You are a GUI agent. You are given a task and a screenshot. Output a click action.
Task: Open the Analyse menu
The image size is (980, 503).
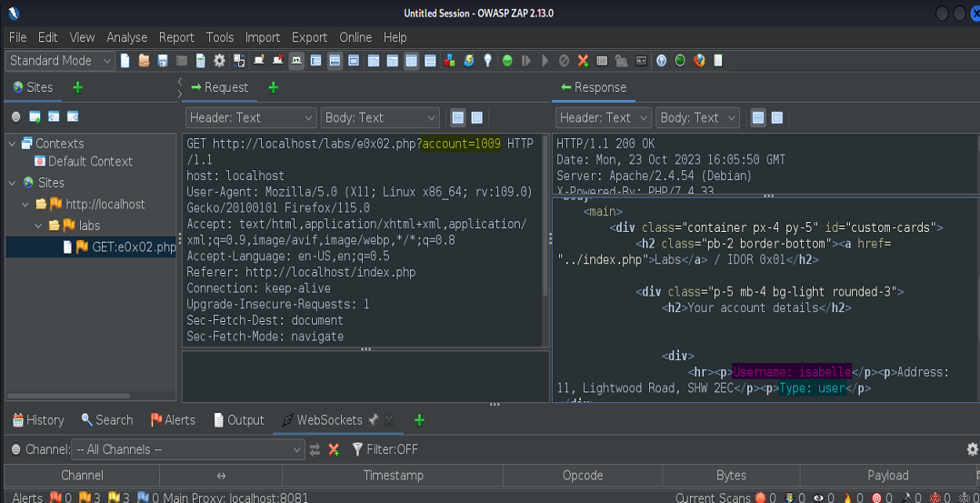pos(127,37)
